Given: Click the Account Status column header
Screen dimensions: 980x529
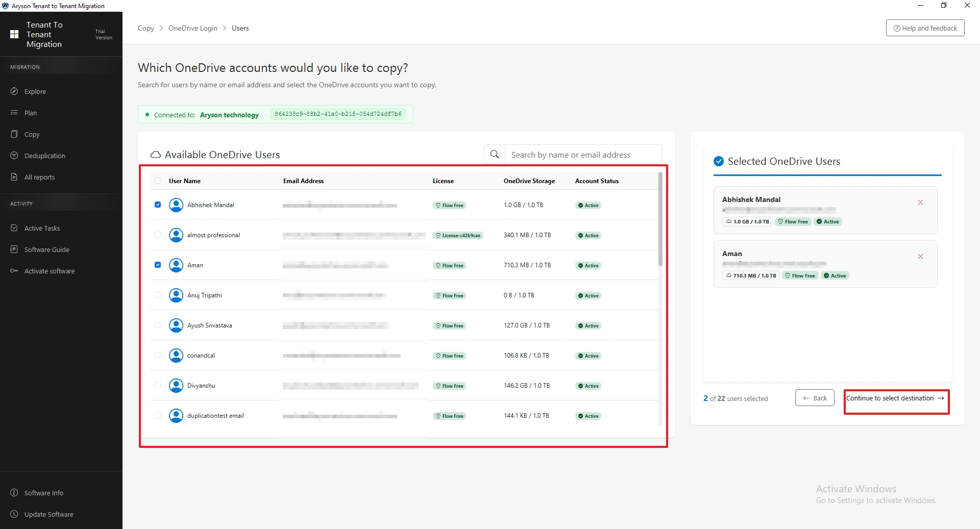Looking at the screenshot, I should click(597, 181).
